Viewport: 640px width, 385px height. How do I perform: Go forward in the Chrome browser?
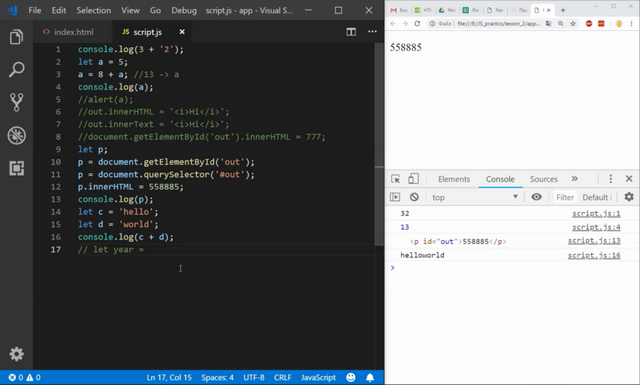click(405, 24)
